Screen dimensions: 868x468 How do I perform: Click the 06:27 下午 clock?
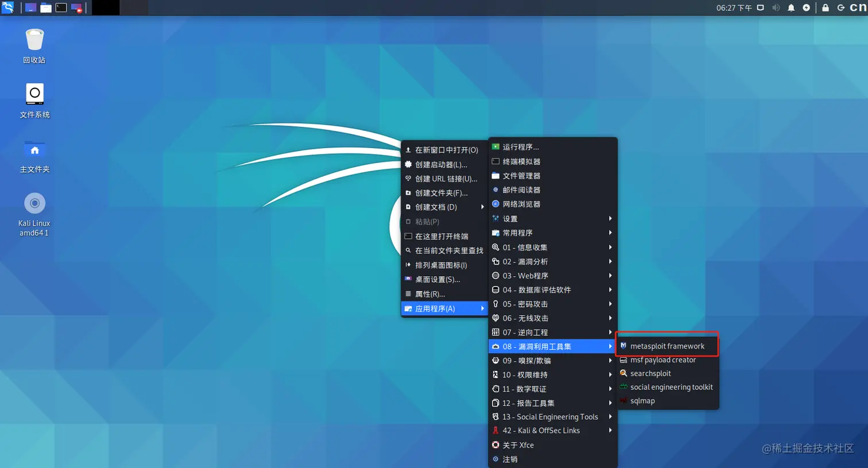[734, 8]
